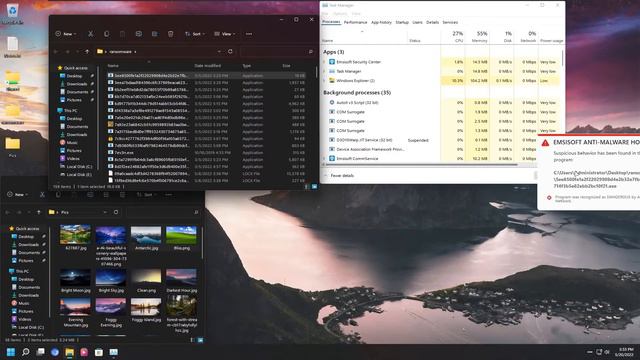The width and height of the screenshot is (640, 360).
Task: Expand Windows Explorer (2) process
Action: pos(325,81)
